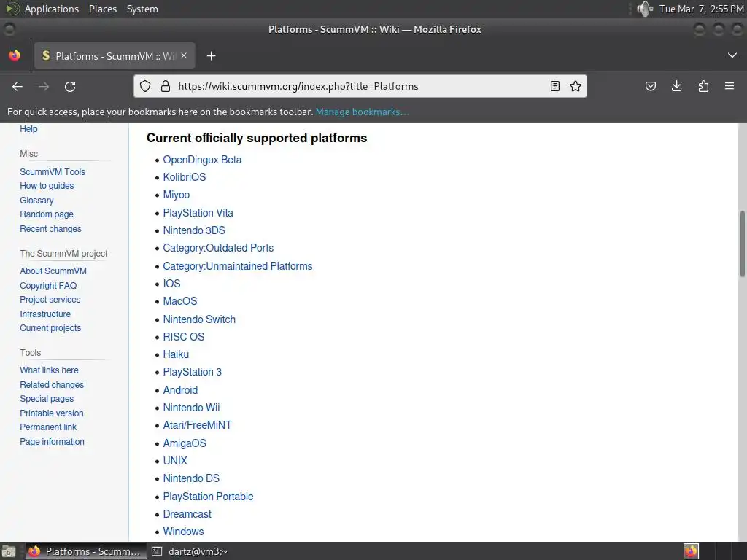Reload the current page

(70, 87)
